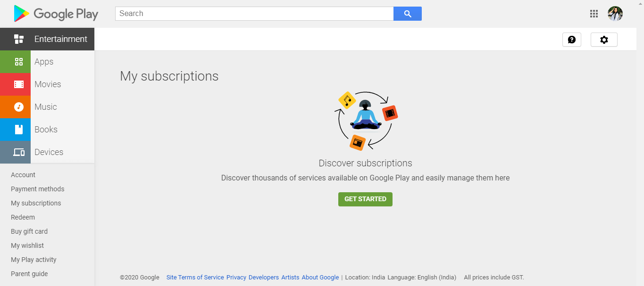This screenshot has height=286, width=644.
Task: Select the Entertainment menu item
Action: pos(60,39)
